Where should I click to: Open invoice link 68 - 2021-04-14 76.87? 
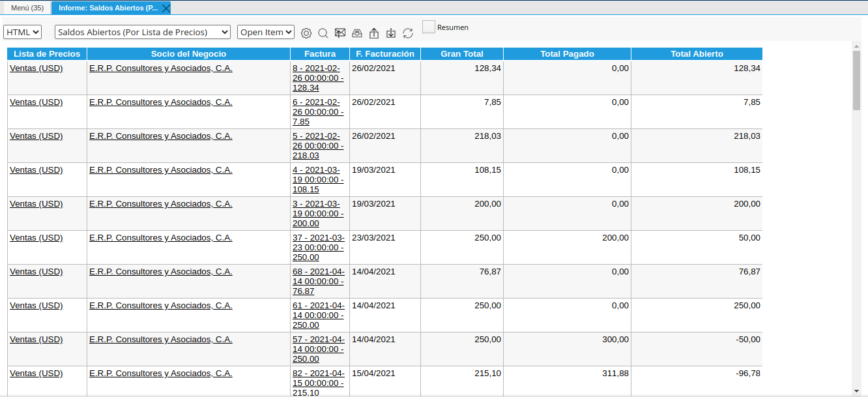tap(319, 282)
